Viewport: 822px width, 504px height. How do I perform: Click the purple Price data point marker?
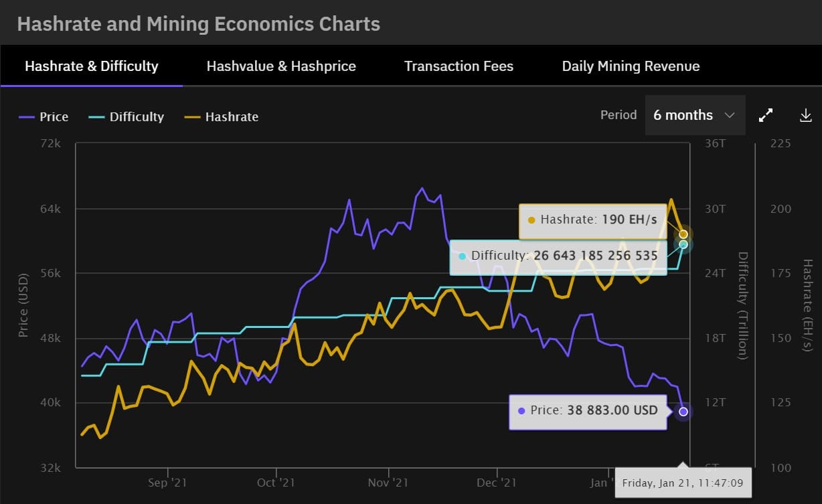coord(683,412)
